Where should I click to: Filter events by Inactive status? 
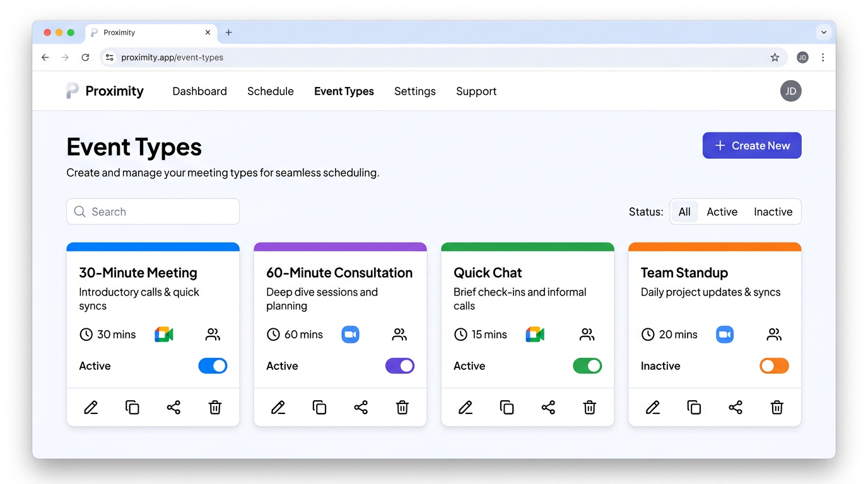click(773, 211)
